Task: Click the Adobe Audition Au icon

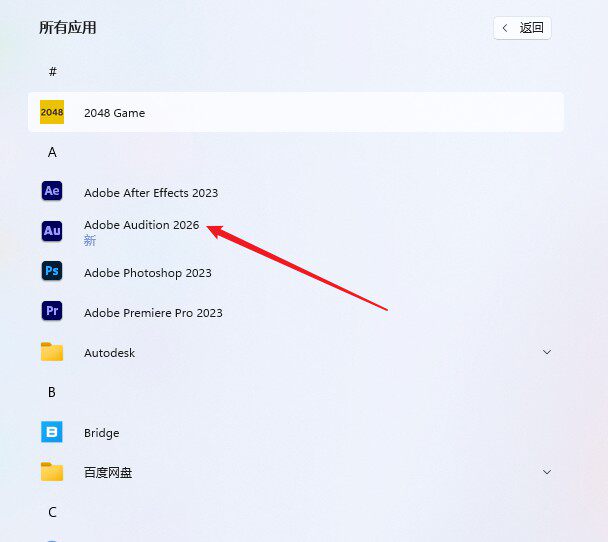Action: (52, 231)
